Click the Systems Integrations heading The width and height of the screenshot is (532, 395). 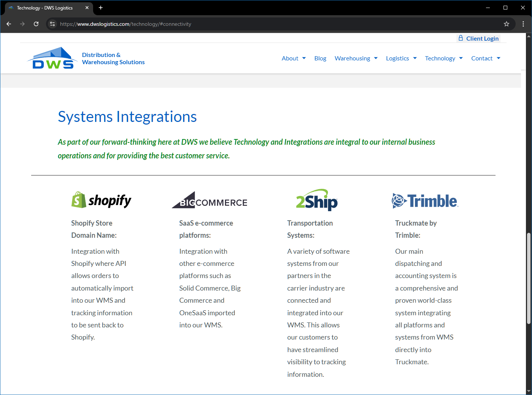[127, 117]
